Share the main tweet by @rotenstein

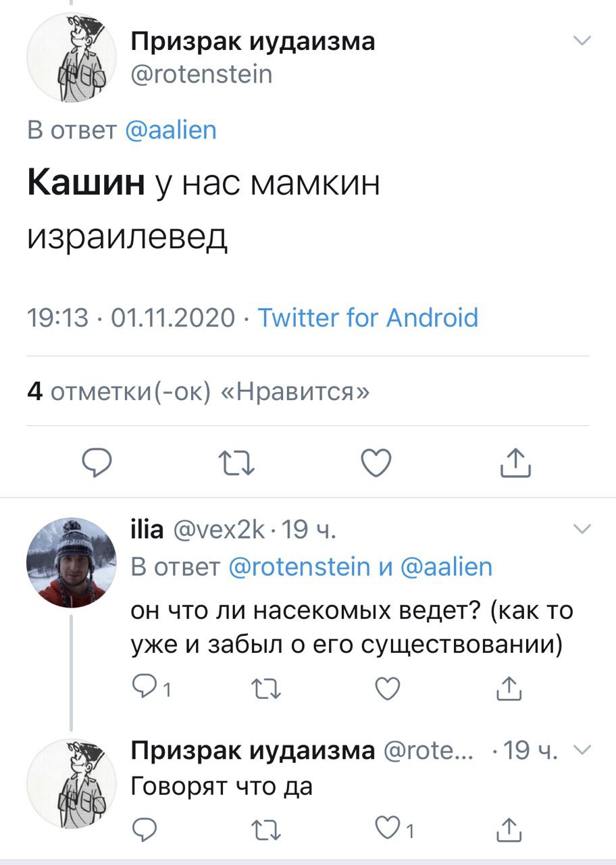coord(515,463)
